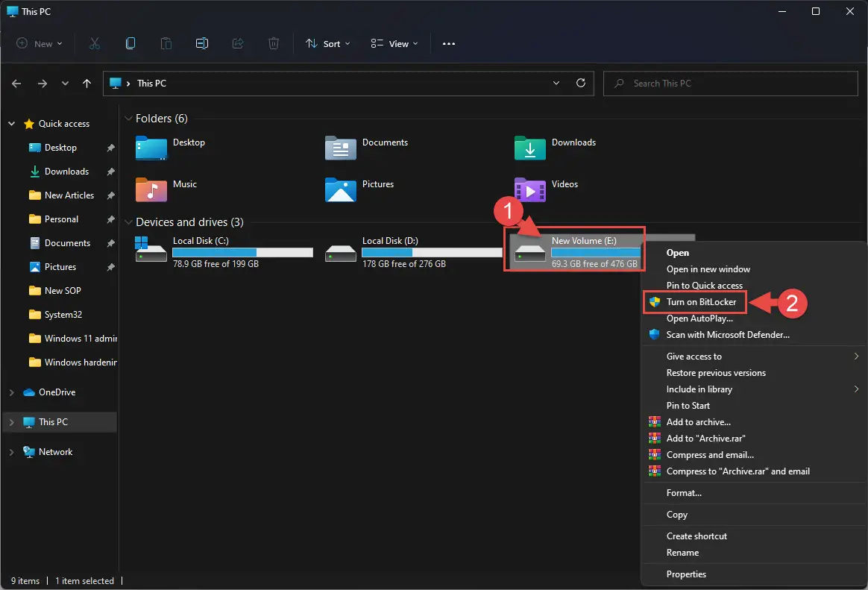
Task: Open the Sort dropdown
Action: tap(327, 44)
